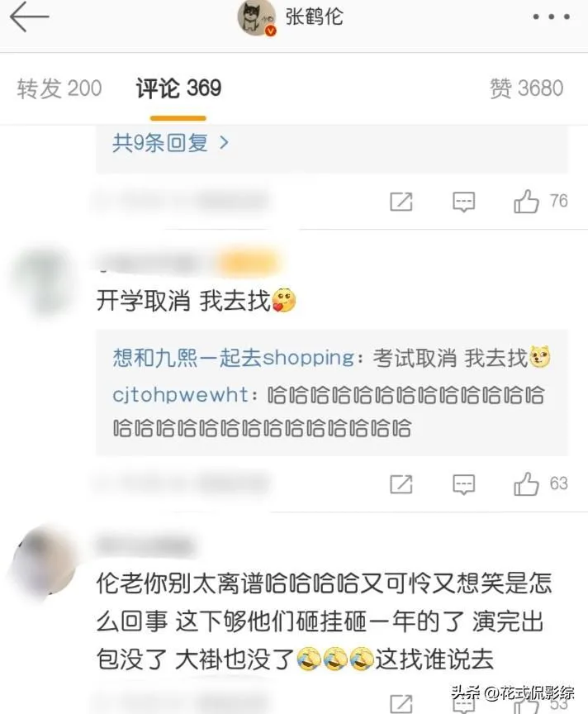Select the 评论 369 tab

[178, 88]
